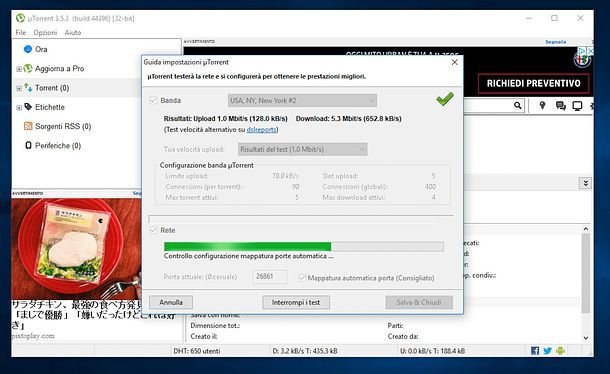This screenshot has width=610, height=374.
Task: Toggle the Banda checkbox
Action: click(x=153, y=100)
